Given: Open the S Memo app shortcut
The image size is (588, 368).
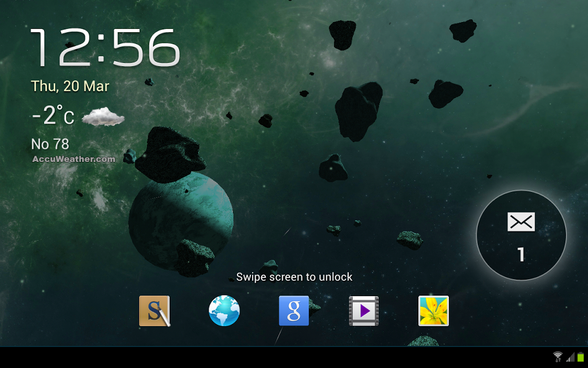Looking at the screenshot, I should (154, 311).
